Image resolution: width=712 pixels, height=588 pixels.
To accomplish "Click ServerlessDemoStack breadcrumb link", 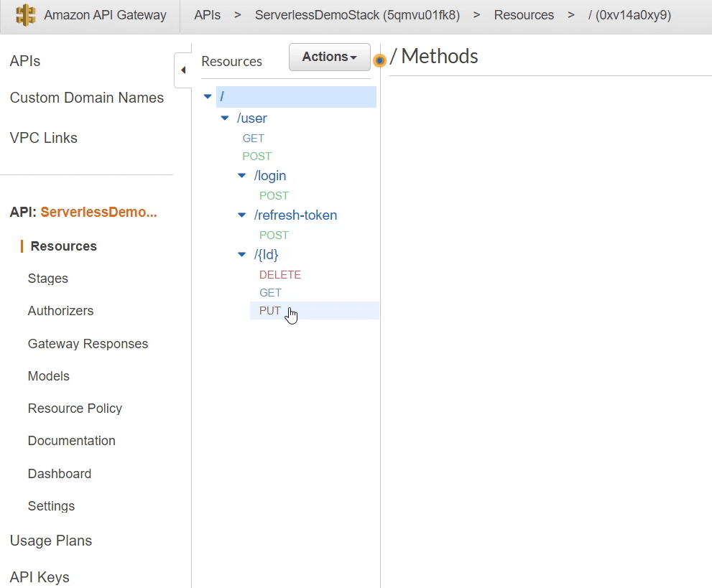I will click(x=357, y=15).
